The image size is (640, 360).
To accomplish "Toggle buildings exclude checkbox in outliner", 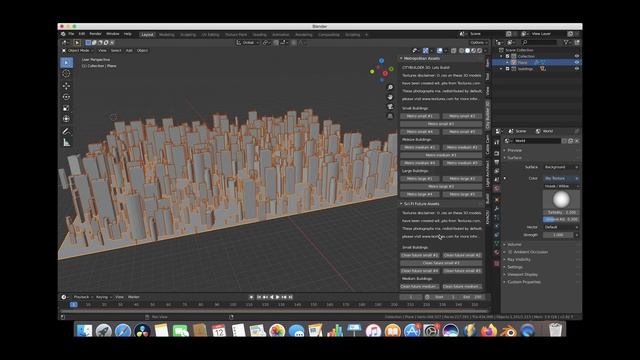I will [x=508, y=69].
